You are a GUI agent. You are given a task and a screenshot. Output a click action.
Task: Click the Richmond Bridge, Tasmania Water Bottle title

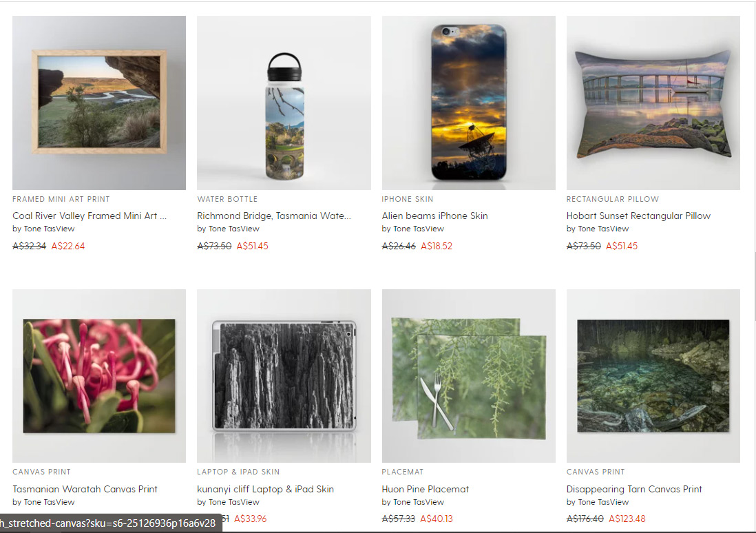tap(274, 216)
